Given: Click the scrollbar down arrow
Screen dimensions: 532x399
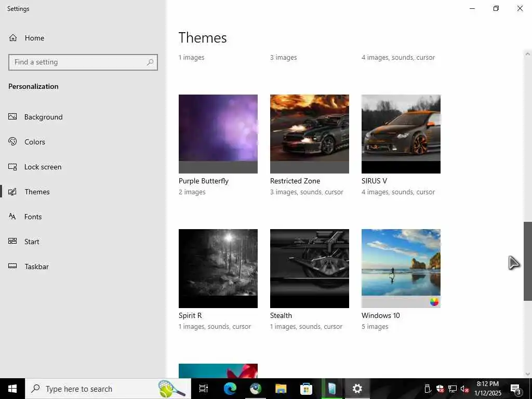Looking at the screenshot, I should pyautogui.click(x=528, y=374).
